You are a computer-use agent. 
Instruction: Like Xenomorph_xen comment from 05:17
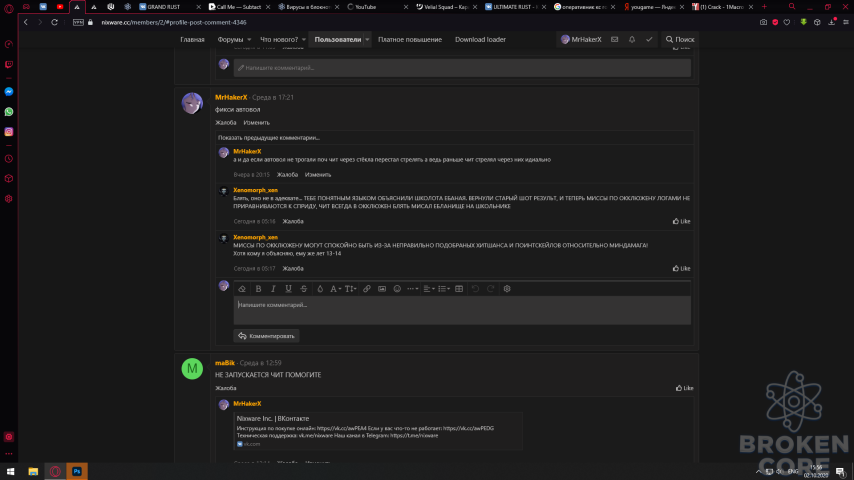coord(681,268)
